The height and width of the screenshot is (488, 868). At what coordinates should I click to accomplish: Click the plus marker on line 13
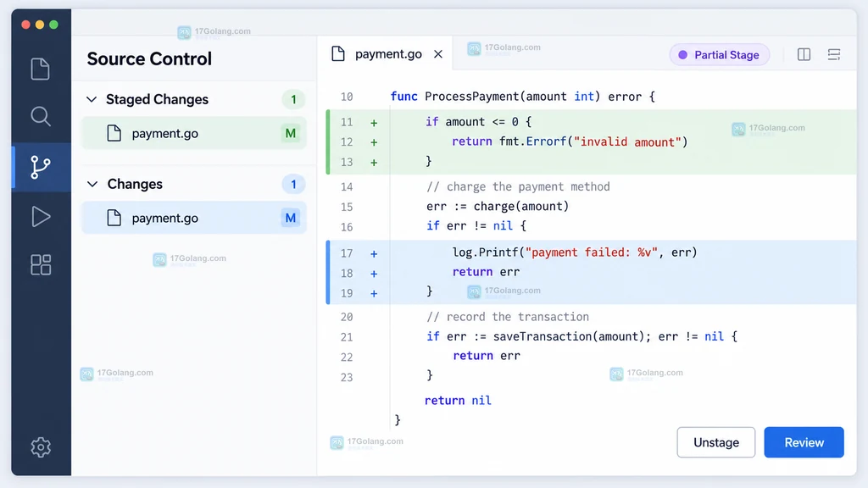pos(374,162)
